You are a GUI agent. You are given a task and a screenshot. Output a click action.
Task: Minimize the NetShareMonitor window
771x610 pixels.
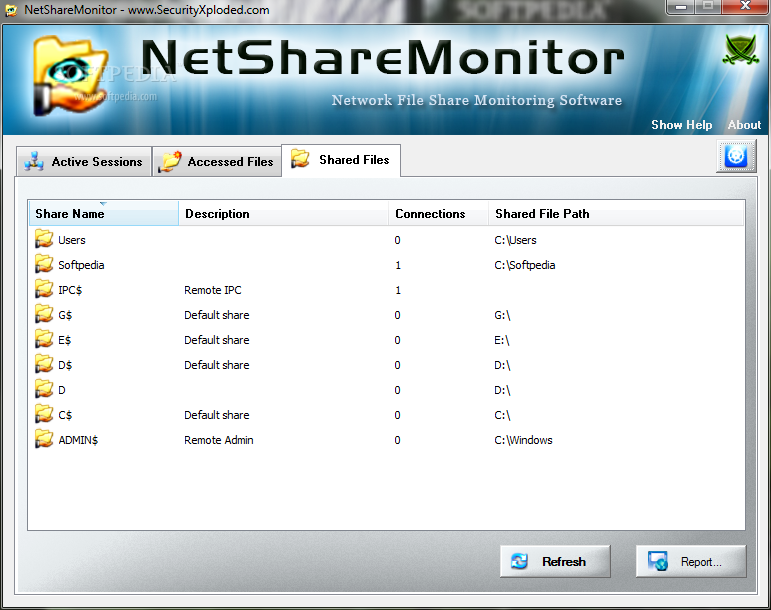pyautogui.click(x=681, y=6)
